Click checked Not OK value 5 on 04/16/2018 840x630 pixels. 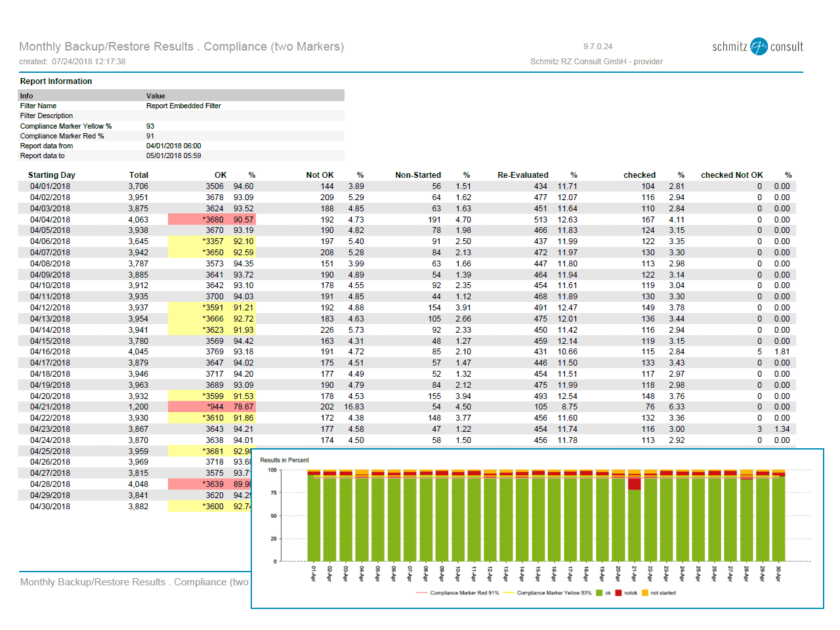click(760, 352)
